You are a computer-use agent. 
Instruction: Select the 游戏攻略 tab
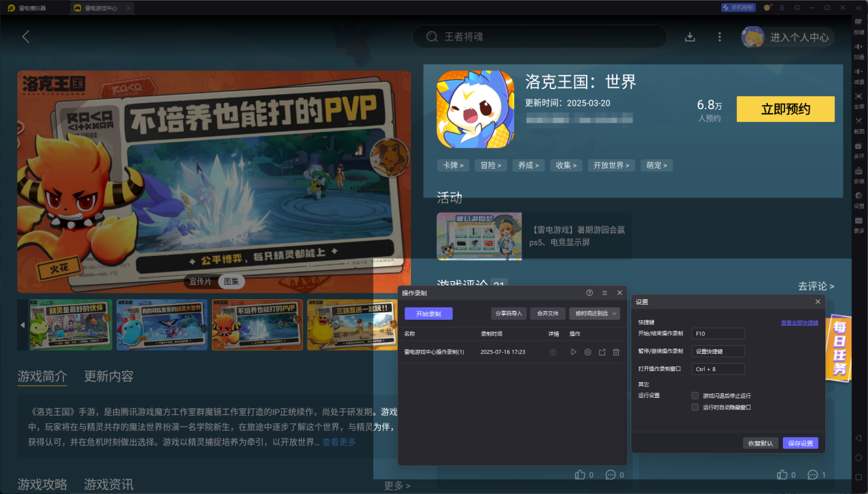(43, 484)
